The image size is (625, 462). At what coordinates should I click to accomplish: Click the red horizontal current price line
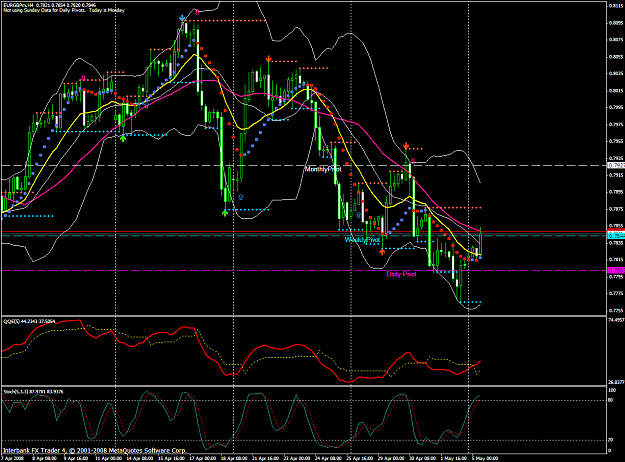(x=304, y=231)
